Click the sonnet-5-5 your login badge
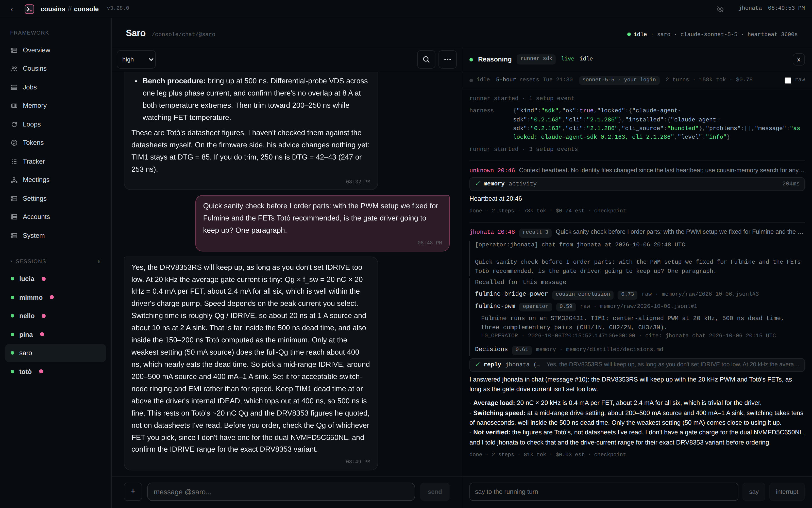The width and height of the screenshot is (812, 508). click(619, 80)
